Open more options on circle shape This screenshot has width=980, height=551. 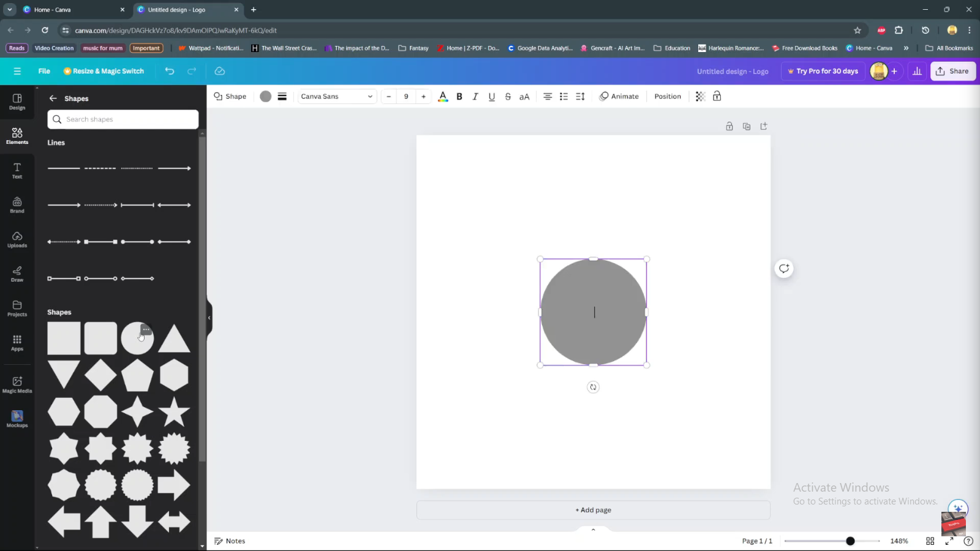[146, 329]
